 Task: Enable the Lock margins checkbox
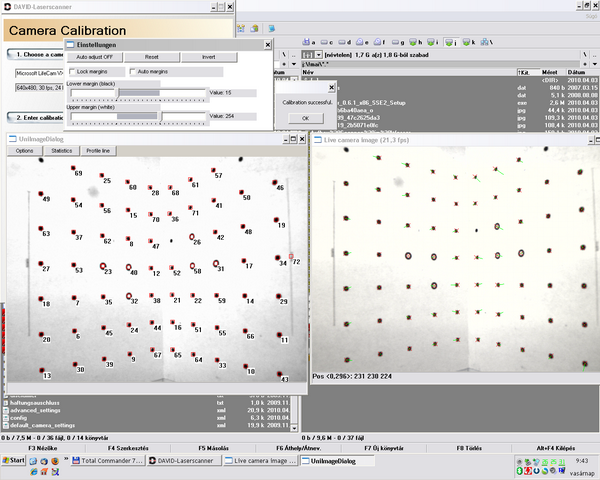72,72
